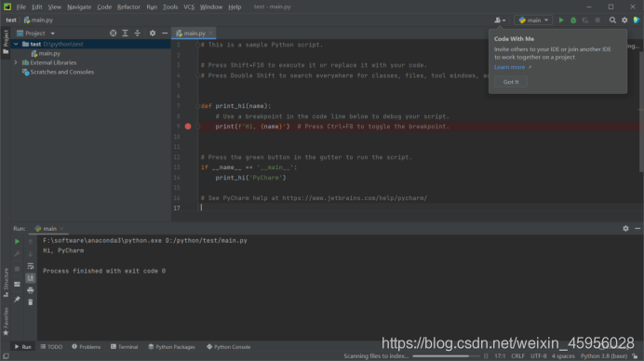The height and width of the screenshot is (361, 644).
Task: Toggle the read-only lock icon in status bar
Action: tap(635, 356)
